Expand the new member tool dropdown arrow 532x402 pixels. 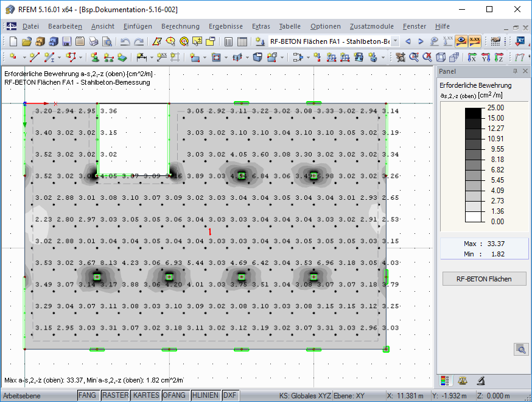click(59, 57)
